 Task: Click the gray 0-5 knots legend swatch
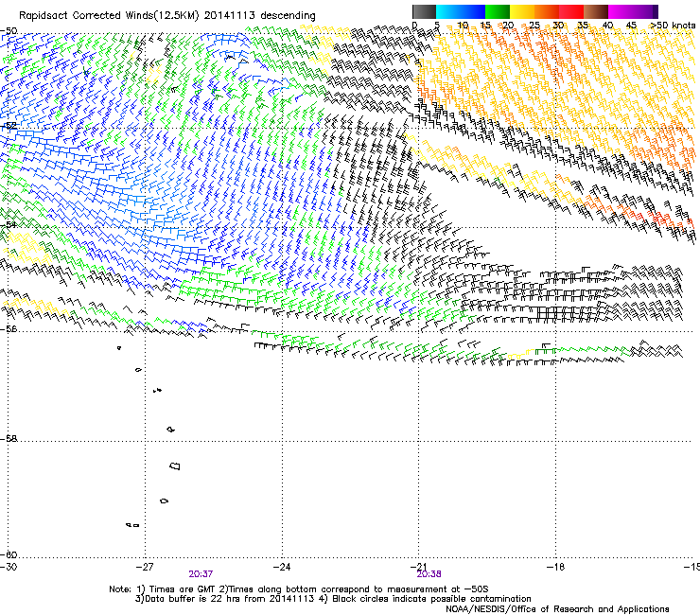[x=424, y=11]
